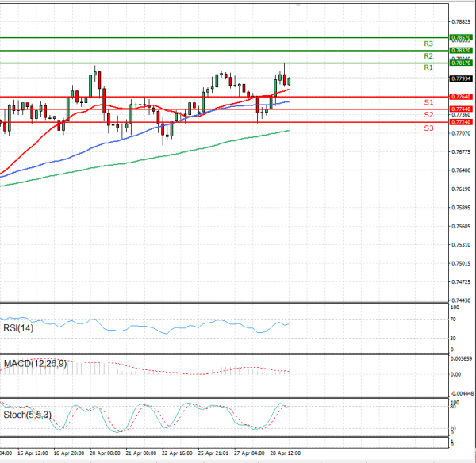Click the R1 resistance level label
This screenshot has height=463, width=476.
(428, 68)
